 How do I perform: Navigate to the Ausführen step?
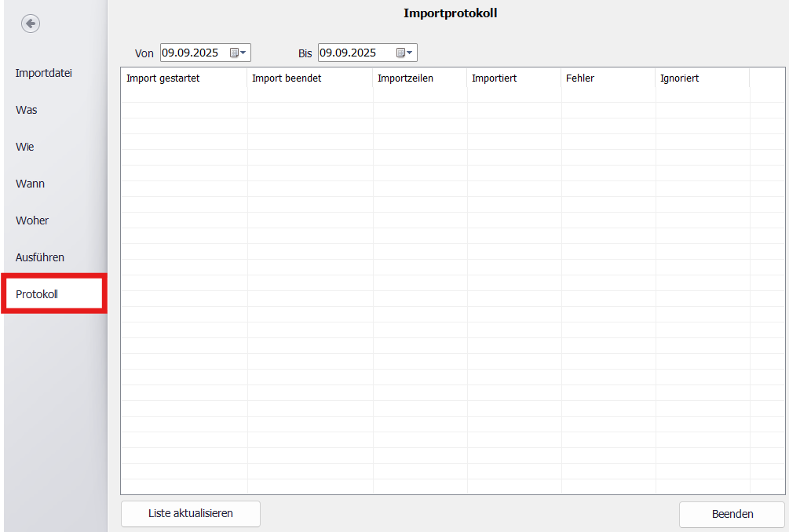40,257
